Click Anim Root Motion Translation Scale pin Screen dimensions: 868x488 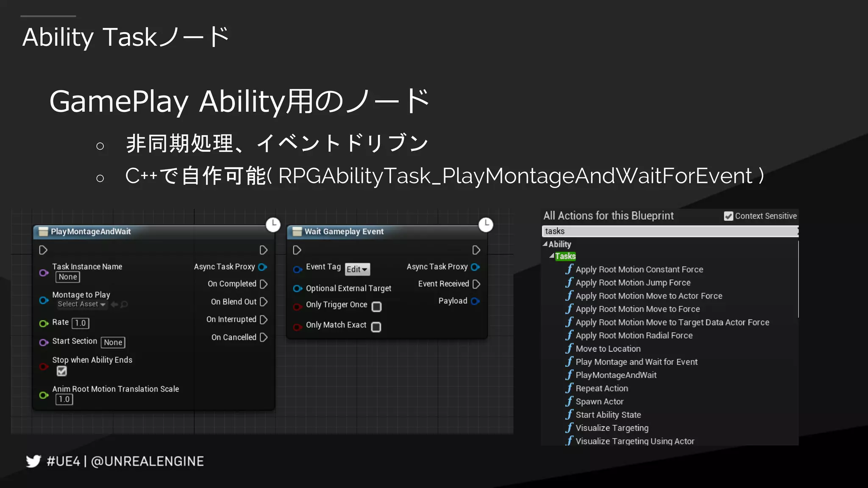(x=44, y=395)
